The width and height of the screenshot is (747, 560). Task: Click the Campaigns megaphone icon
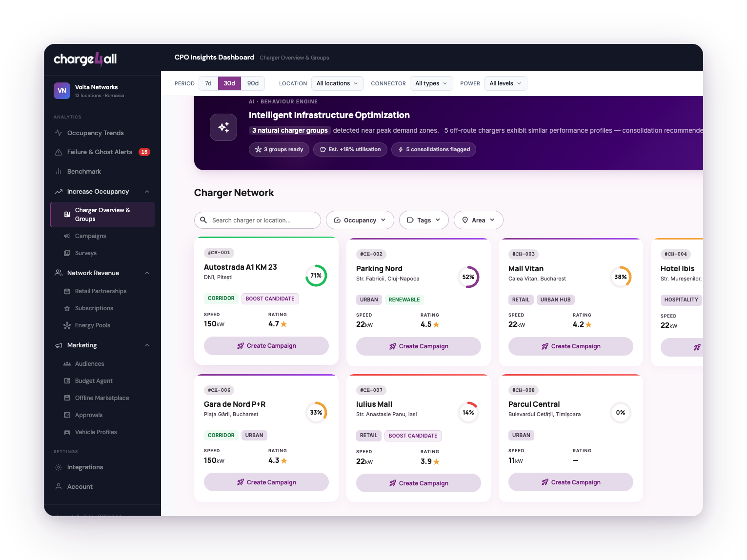[x=67, y=236]
